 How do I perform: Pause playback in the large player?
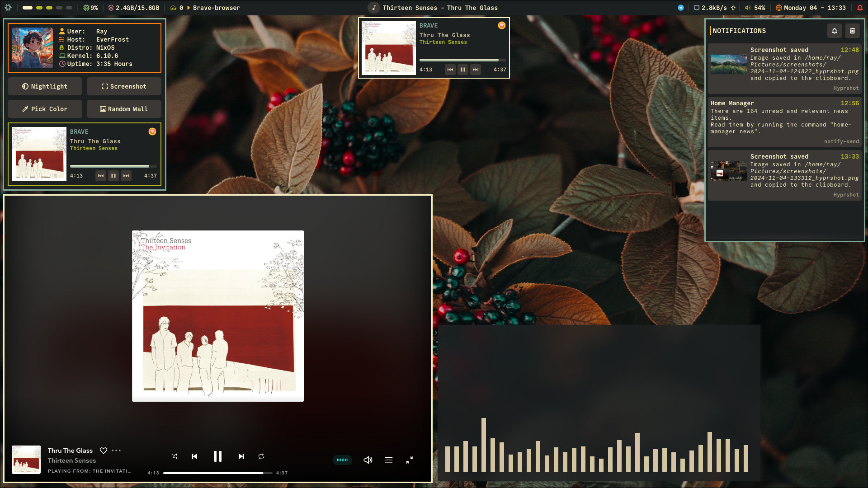point(217,456)
